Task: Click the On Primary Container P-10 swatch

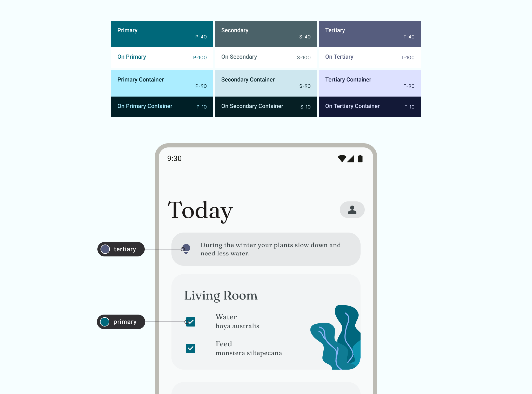Action: coord(162,107)
